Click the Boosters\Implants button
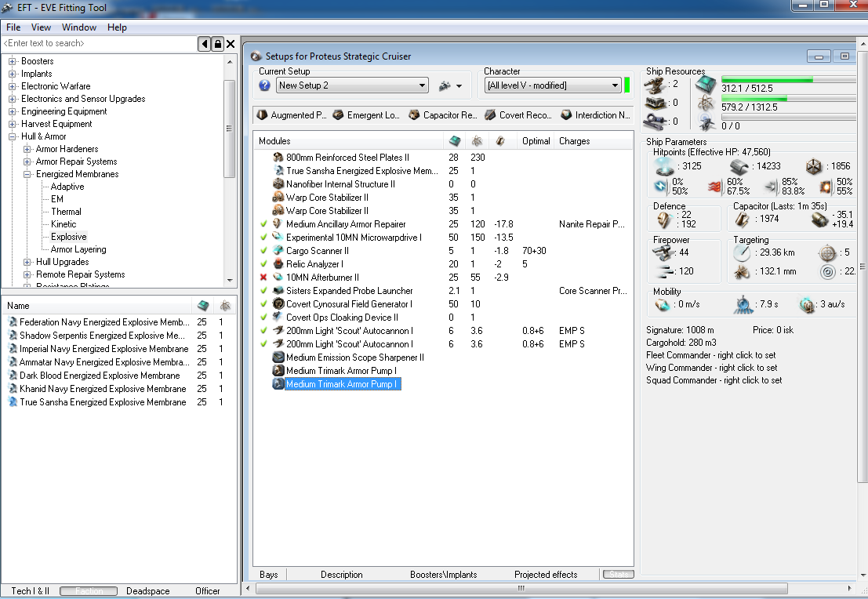The width and height of the screenshot is (868, 599). pos(443,575)
